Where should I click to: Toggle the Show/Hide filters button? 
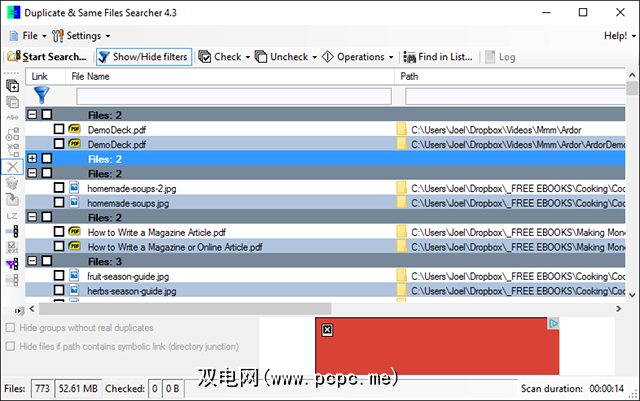click(x=144, y=57)
